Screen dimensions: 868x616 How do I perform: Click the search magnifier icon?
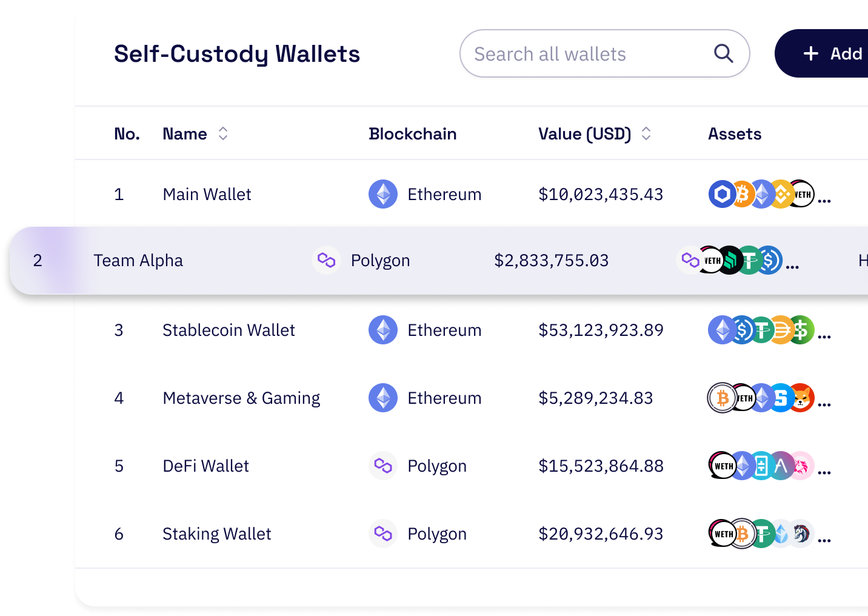click(x=723, y=53)
